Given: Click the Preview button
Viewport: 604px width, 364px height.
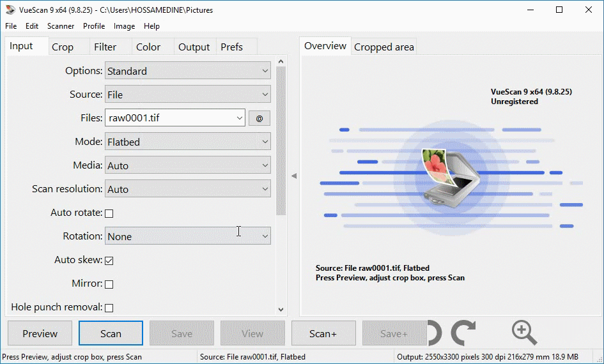Looking at the screenshot, I should (x=40, y=333).
